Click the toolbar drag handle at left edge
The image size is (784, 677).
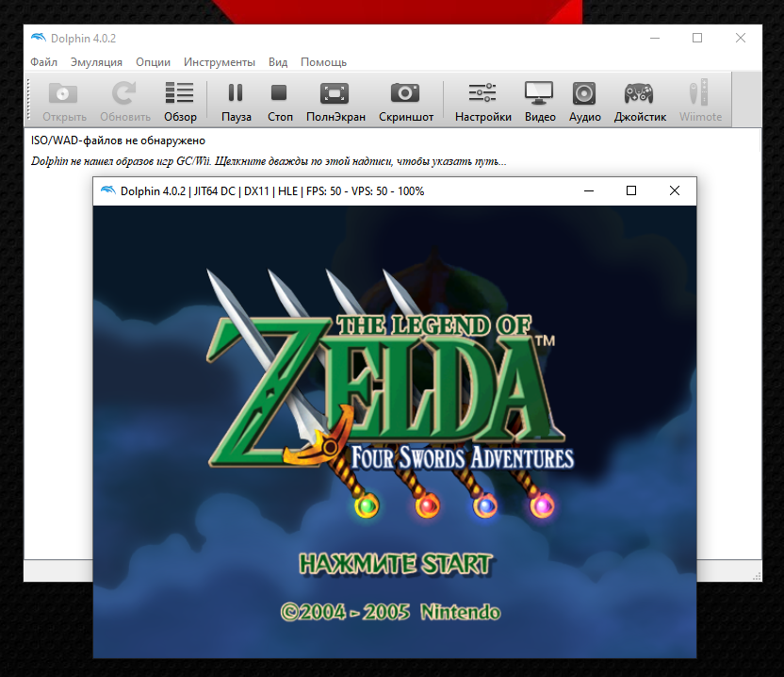pos(29,100)
